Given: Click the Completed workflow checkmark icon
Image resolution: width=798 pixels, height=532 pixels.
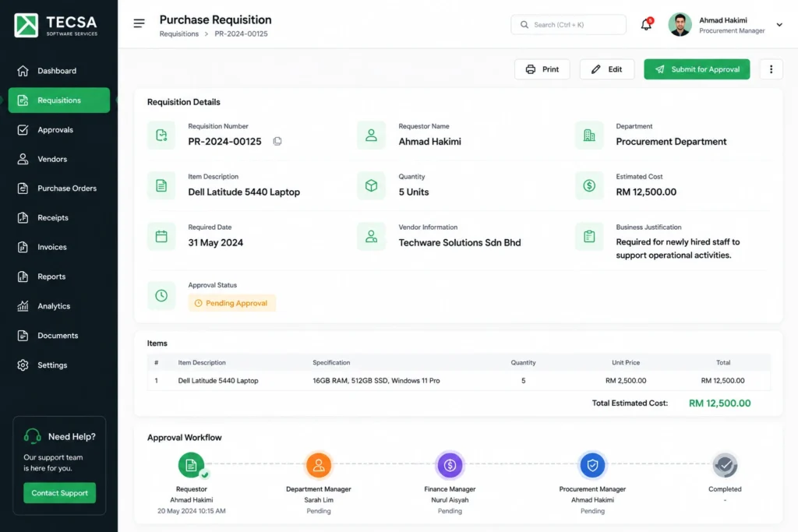Looking at the screenshot, I should [x=725, y=465].
